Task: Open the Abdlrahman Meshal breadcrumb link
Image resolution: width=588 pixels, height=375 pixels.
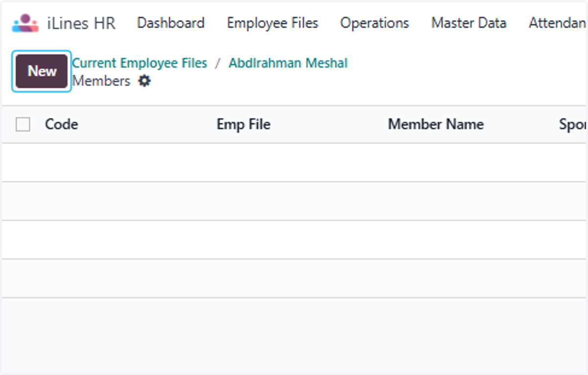Action: 288,63
